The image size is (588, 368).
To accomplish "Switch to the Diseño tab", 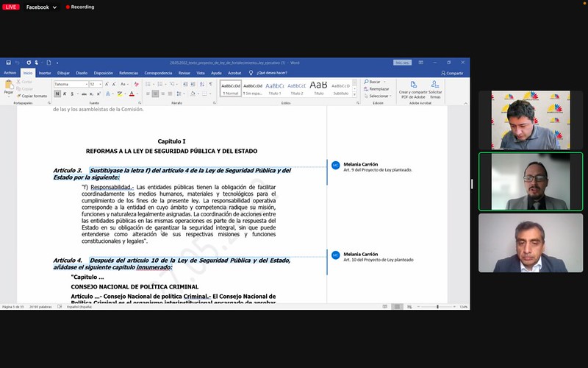I will tap(82, 73).
